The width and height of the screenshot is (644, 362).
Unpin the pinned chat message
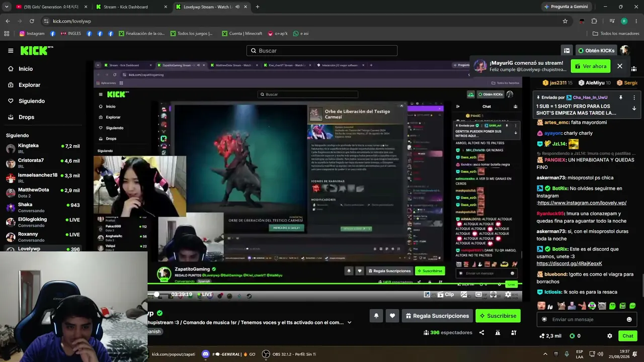(621, 98)
